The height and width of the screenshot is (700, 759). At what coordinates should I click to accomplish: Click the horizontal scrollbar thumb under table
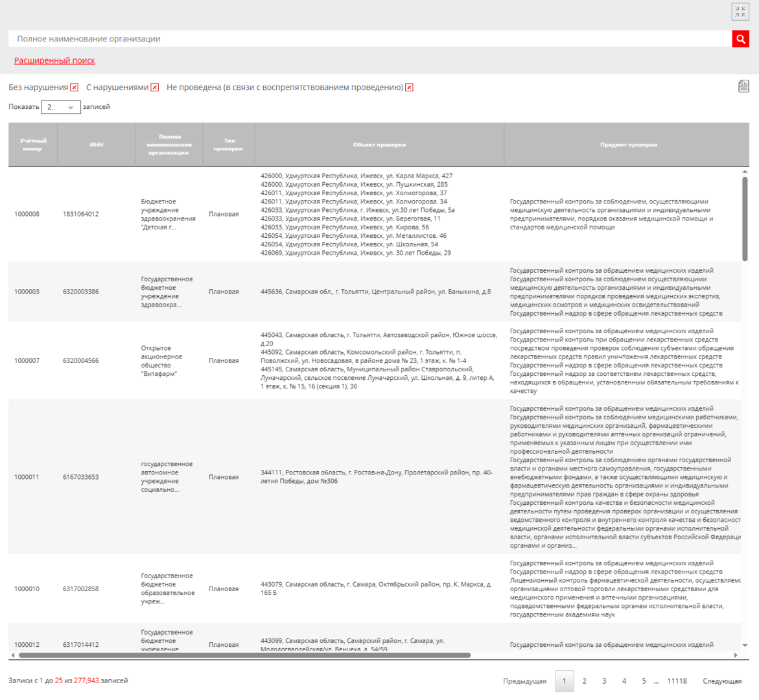[x=244, y=655]
